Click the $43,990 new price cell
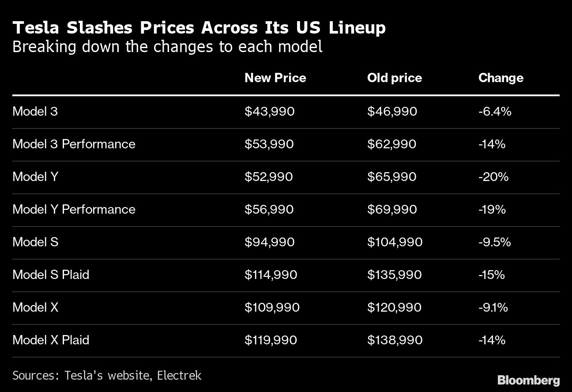 (269, 111)
